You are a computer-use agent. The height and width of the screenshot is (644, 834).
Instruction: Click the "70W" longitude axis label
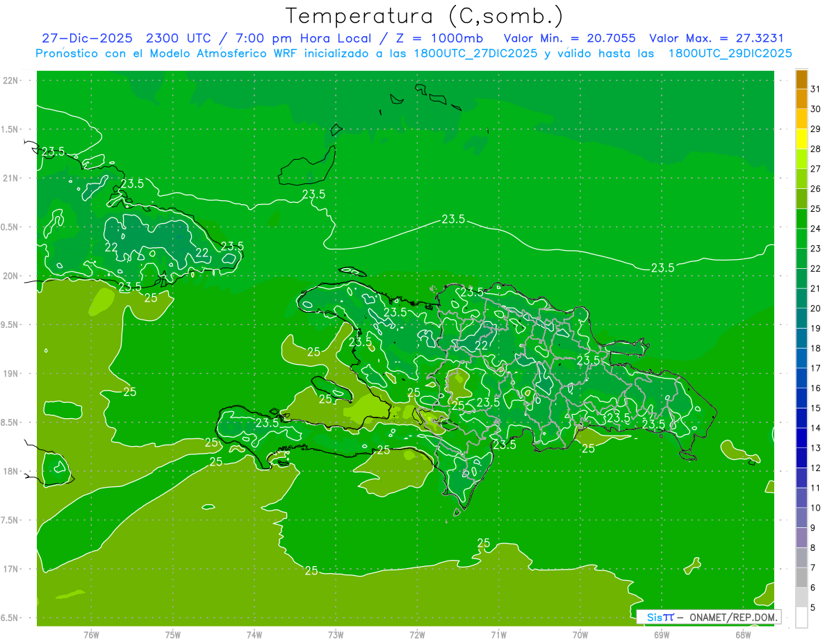(x=580, y=635)
